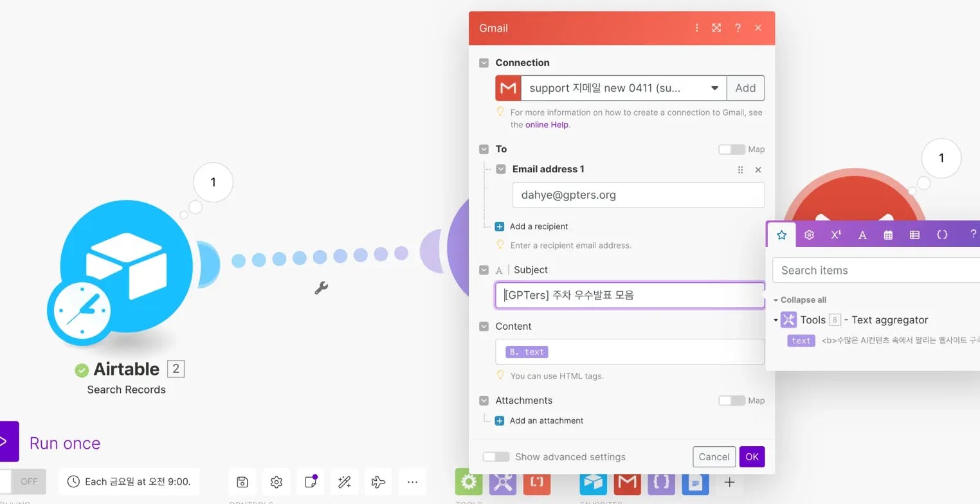980x504 pixels.
Task: Switch to the starred favorites tab
Action: click(x=782, y=235)
